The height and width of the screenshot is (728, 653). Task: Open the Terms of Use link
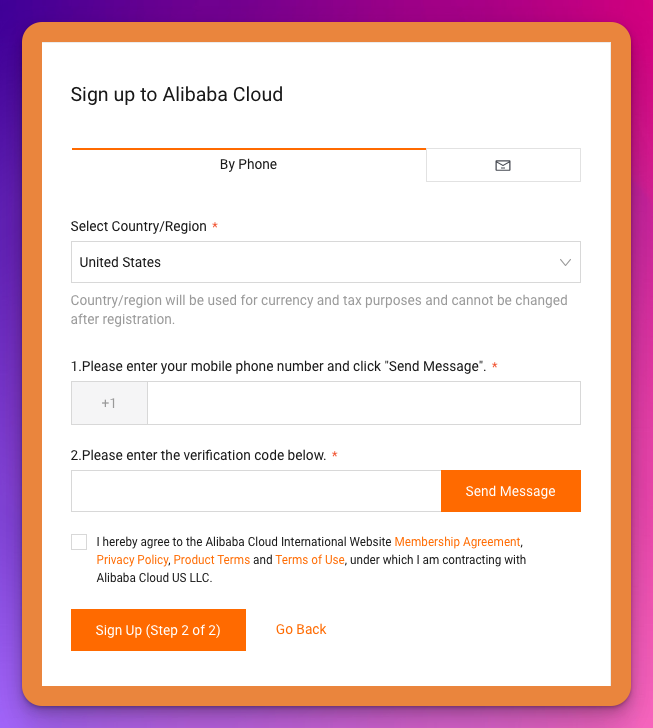coord(310,560)
